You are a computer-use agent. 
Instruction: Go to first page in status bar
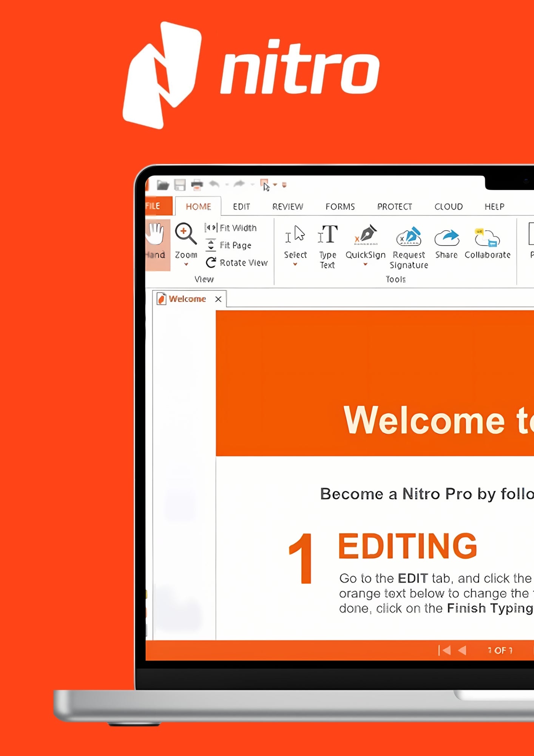(x=444, y=650)
